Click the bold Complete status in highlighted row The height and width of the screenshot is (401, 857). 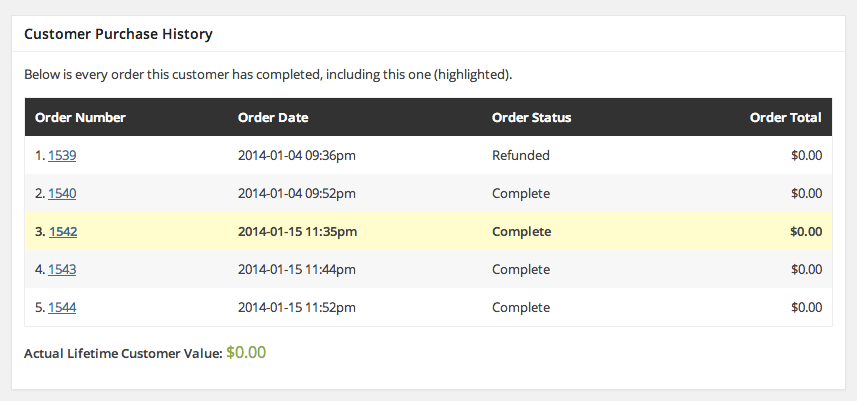(521, 232)
